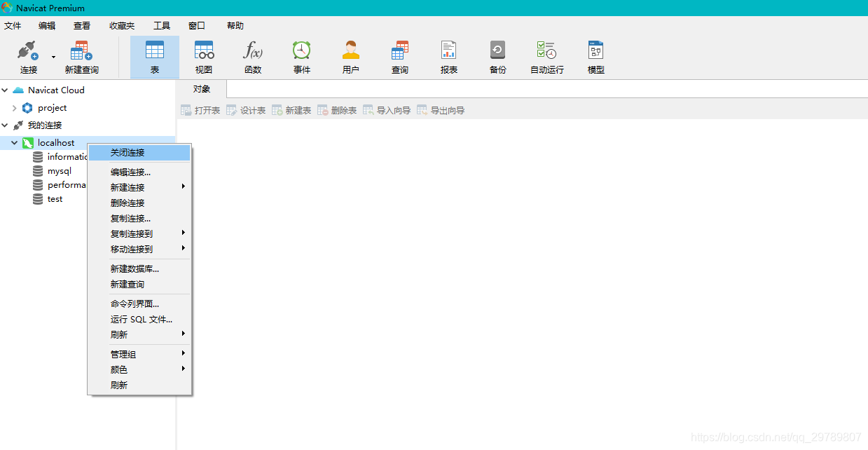This screenshot has height=450, width=868.
Task: Click the Open Table (打开表) button
Action: (200, 110)
